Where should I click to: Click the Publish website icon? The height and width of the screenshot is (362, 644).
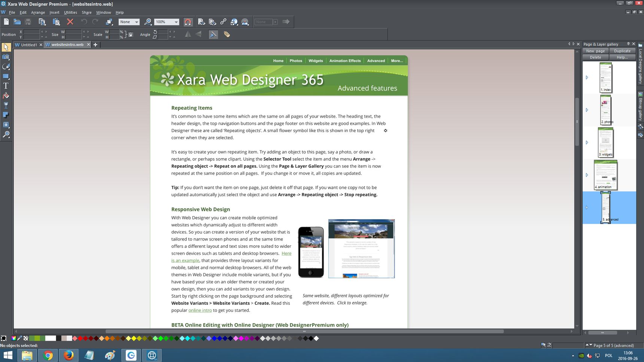click(x=245, y=22)
